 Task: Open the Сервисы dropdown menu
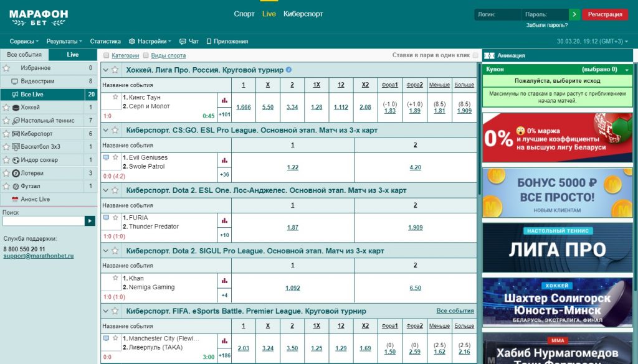(24, 41)
